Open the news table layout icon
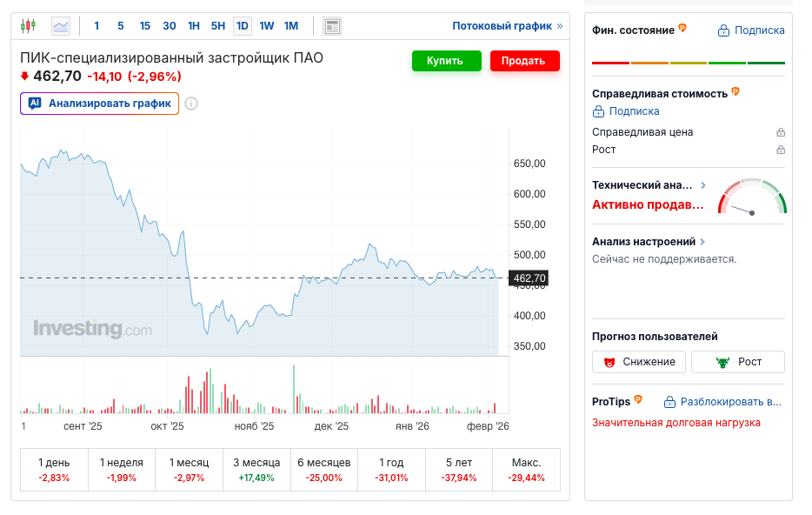This screenshot has width=812, height=515. click(x=332, y=26)
